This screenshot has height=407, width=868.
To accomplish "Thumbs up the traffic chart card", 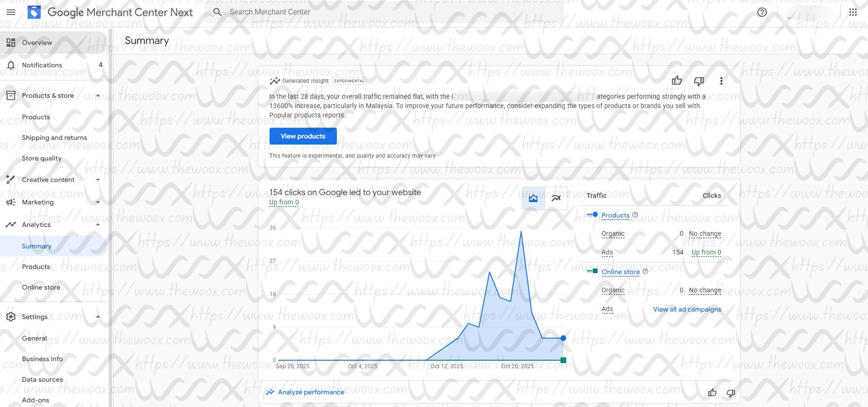I will point(712,392).
